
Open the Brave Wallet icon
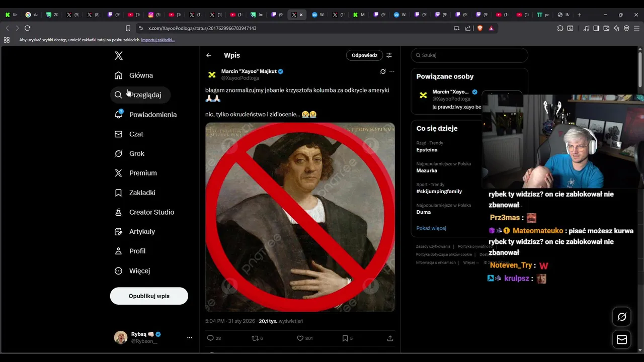606,28
